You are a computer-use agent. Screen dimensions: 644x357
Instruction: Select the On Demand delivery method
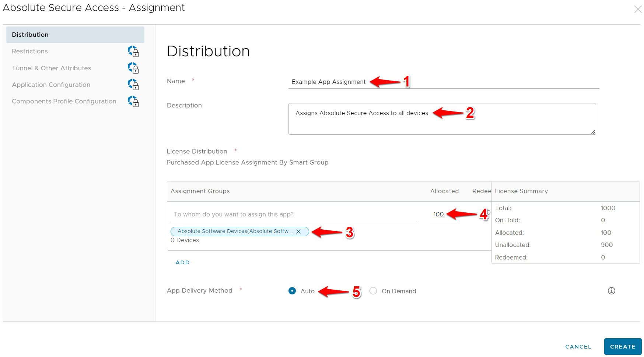373,291
